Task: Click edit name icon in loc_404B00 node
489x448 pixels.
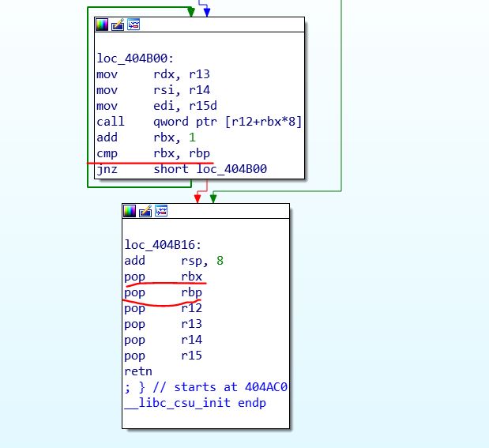Action: tap(118, 24)
